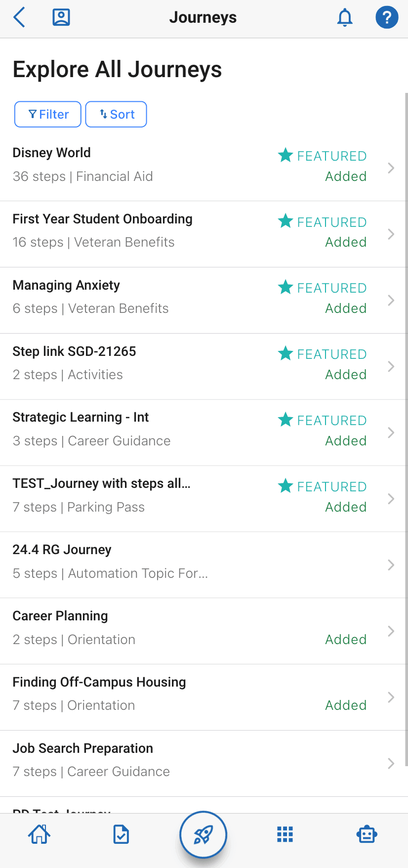Open First Year Student Onboarding journey
The height and width of the screenshot is (868, 408).
(x=102, y=219)
